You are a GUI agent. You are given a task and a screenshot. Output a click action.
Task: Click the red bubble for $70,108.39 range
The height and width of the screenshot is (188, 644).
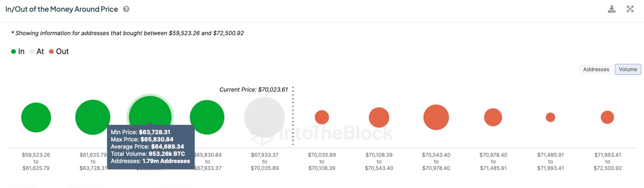(379, 117)
